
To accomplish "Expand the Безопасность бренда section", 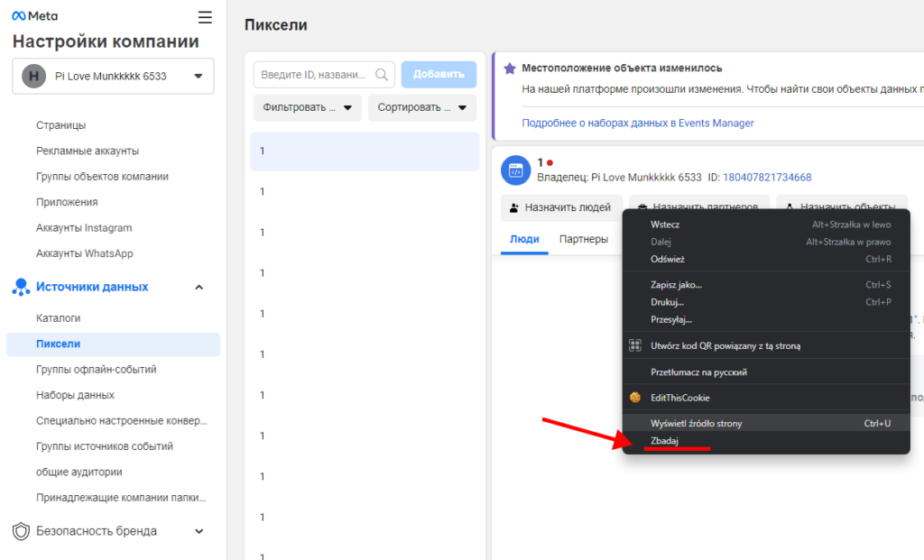I will (x=199, y=531).
